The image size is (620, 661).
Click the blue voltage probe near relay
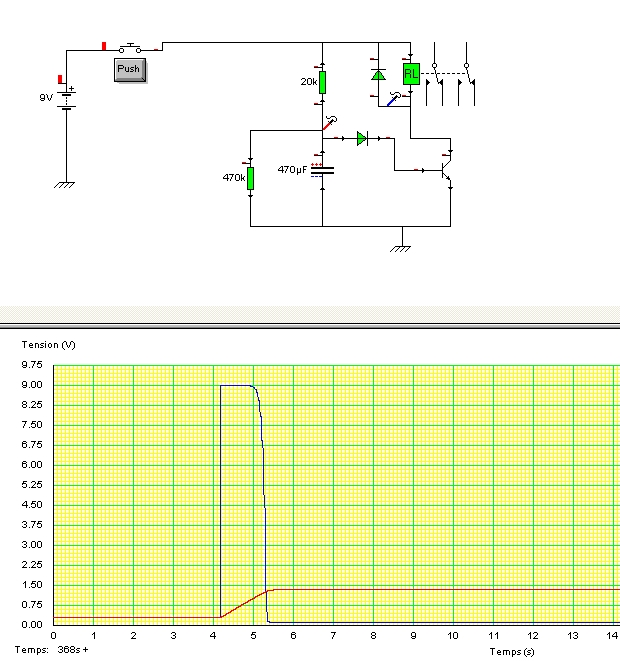tap(394, 99)
